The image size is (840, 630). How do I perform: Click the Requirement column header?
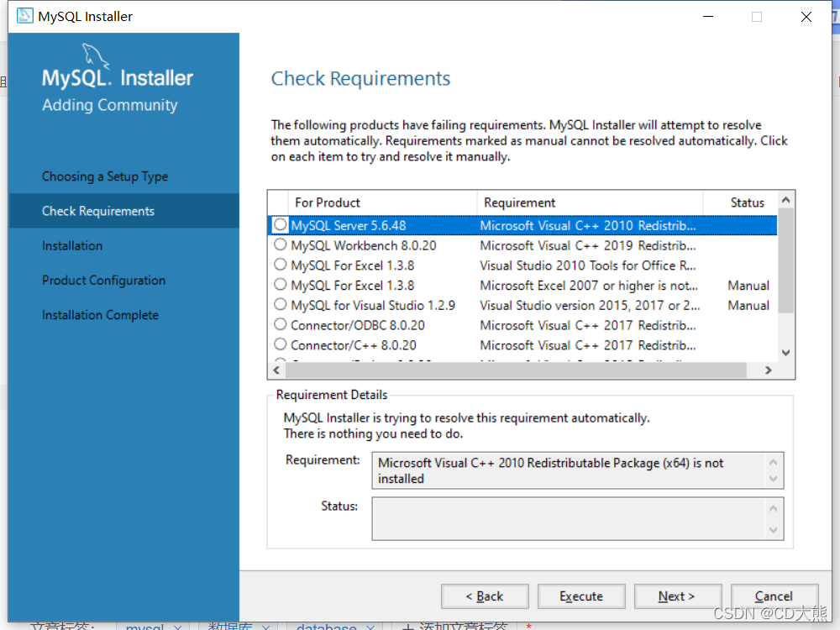590,202
